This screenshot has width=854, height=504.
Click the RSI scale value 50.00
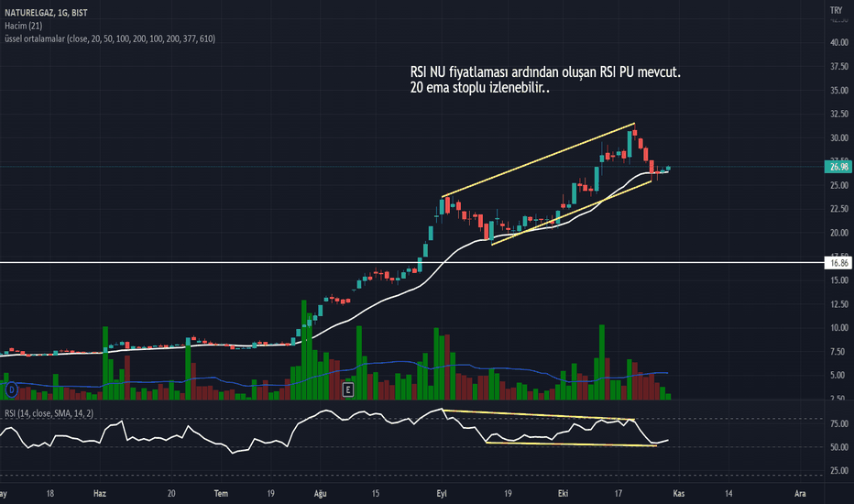(x=839, y=447)
